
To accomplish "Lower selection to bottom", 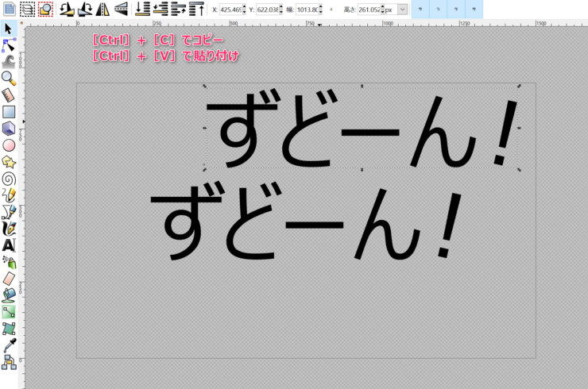I will [143, 10].
